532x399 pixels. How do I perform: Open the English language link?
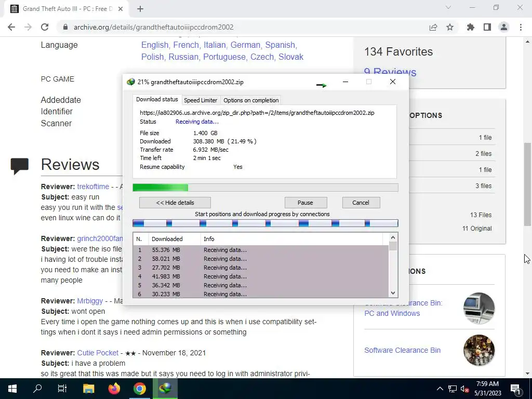click(155, 45)
